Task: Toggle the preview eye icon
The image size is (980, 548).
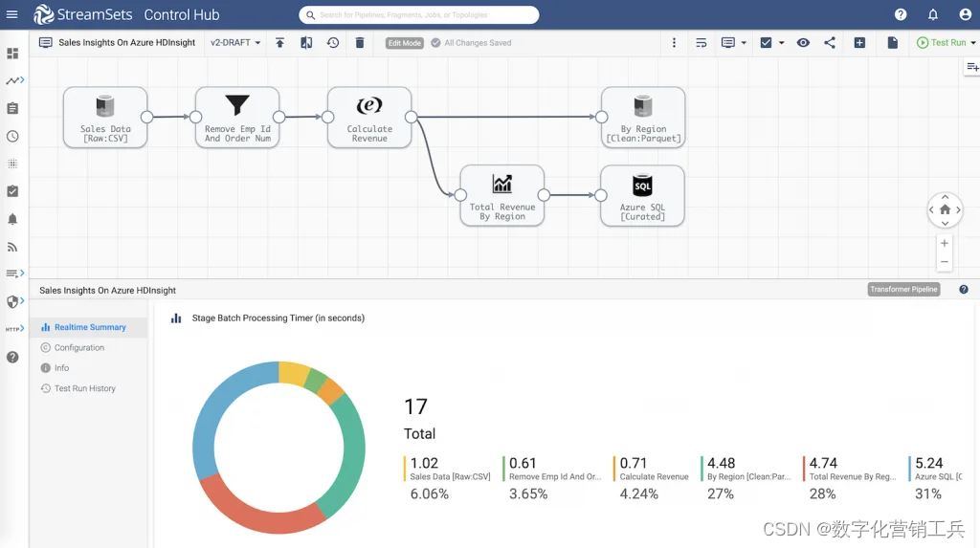Action: coord(803,42)
